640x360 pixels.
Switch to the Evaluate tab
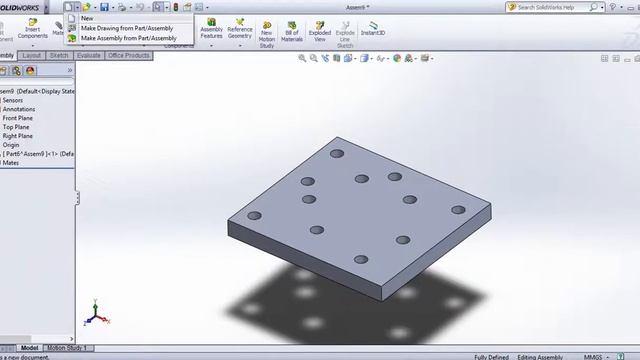[89, 56]
